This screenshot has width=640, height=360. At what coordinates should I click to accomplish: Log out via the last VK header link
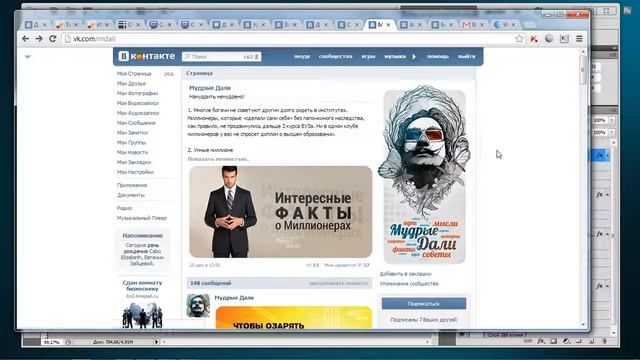(x=467, y=57)
